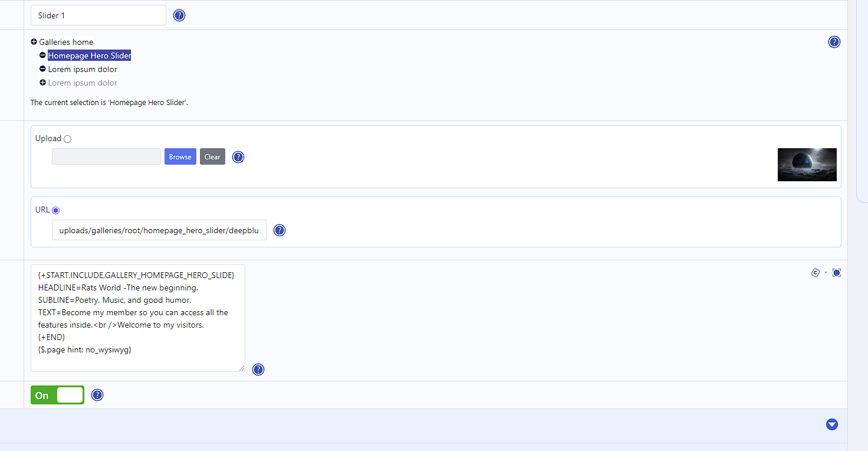Click the planet image thumbnail
Screen dimensions: 868x451
pos(807,165)
